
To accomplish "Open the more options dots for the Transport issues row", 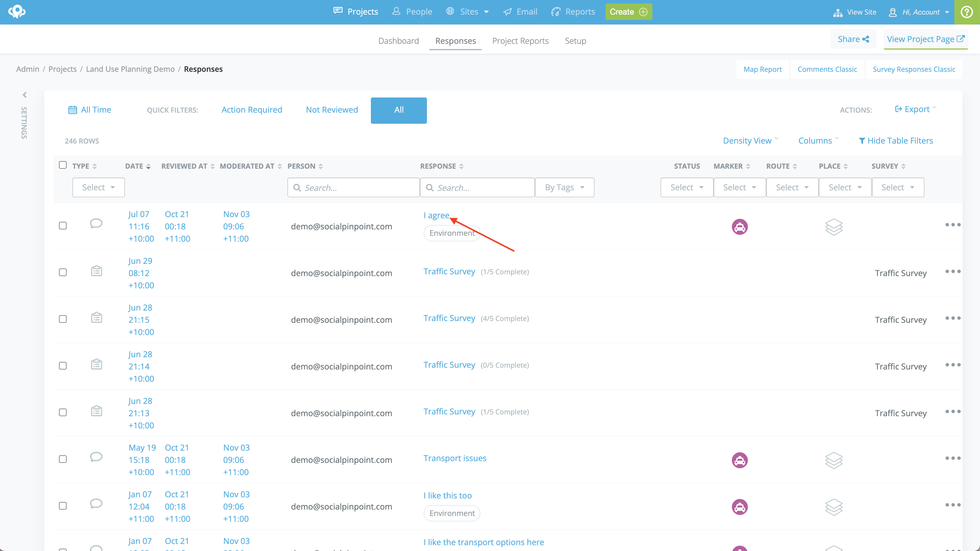I will tap(953, 458).
